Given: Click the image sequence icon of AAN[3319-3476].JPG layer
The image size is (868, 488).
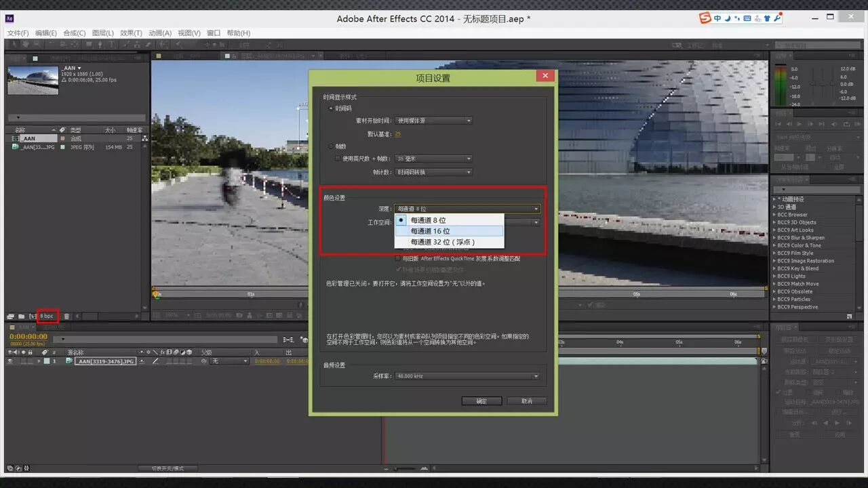Looking at the screenshot, I should pos(69,361).
